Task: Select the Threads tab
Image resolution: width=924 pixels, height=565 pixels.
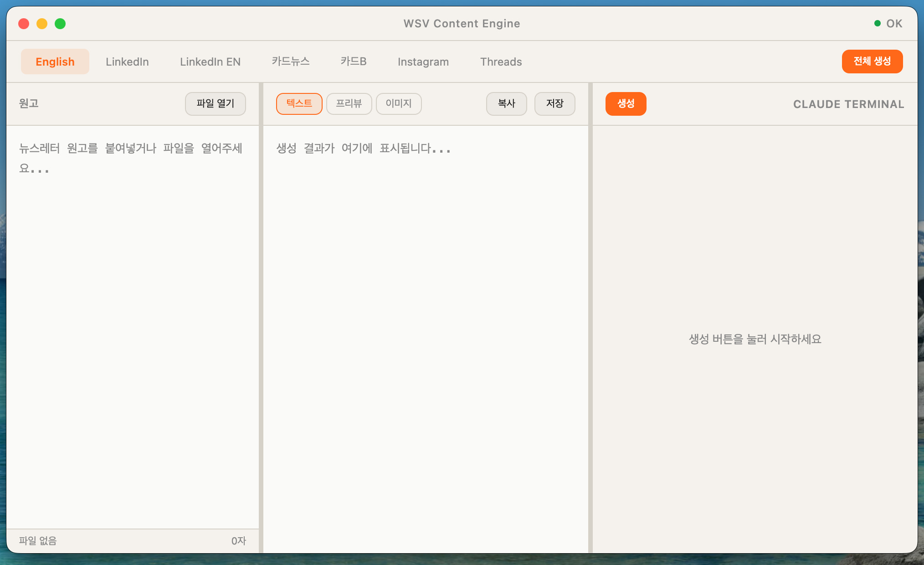Action: pyautogui.click(x=501, y=62)
